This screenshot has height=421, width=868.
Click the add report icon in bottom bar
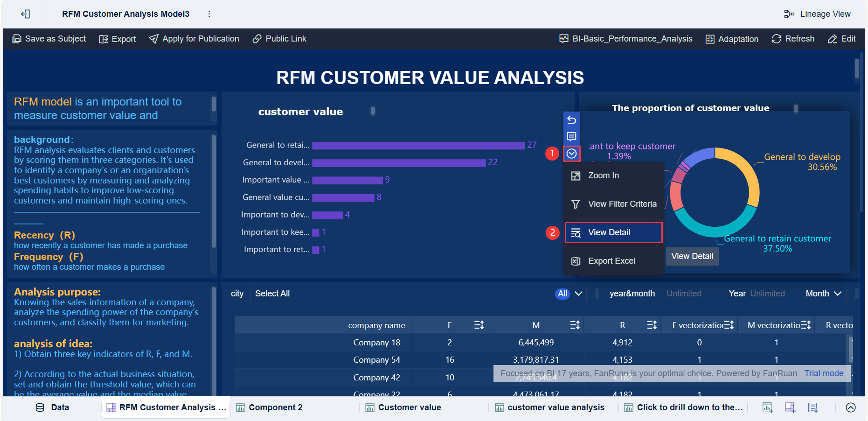click(813, 407)
